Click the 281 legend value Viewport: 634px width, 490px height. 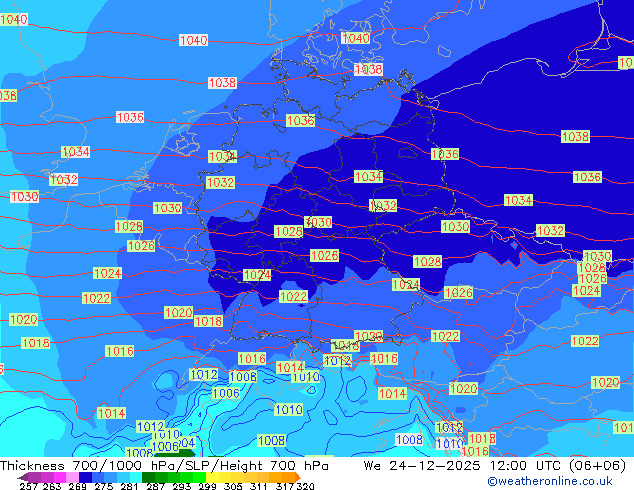[129, 486]
